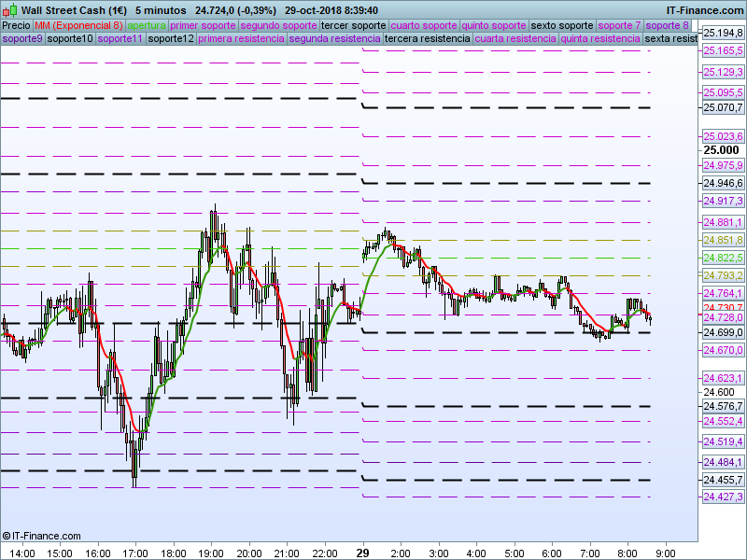Click the 24.699,0 price label
This screenshot has width=747, height=560.
click(x=723, y=332)
